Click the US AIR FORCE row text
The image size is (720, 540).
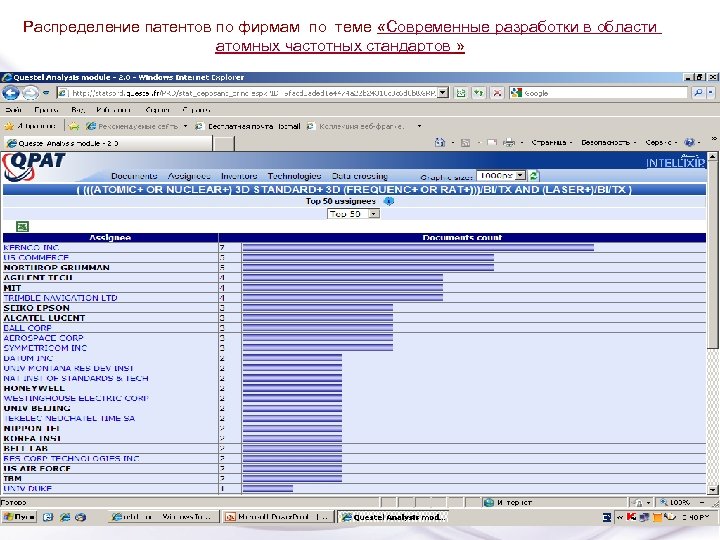click(x=37, y=468)
